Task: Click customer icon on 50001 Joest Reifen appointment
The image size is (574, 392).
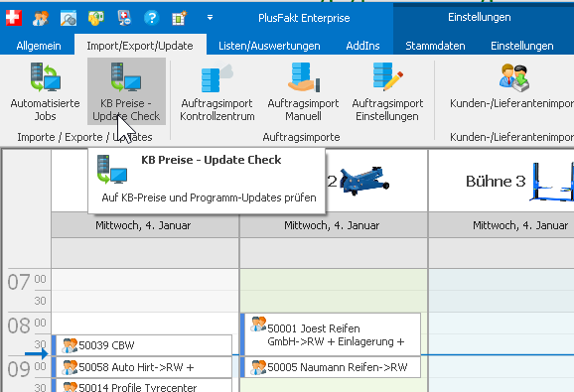Action: (258, 324)
